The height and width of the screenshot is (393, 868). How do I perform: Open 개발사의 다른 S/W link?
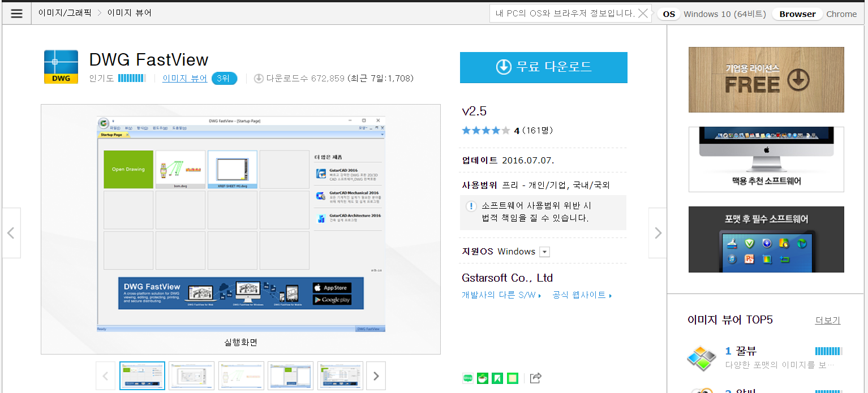(501, 295)
